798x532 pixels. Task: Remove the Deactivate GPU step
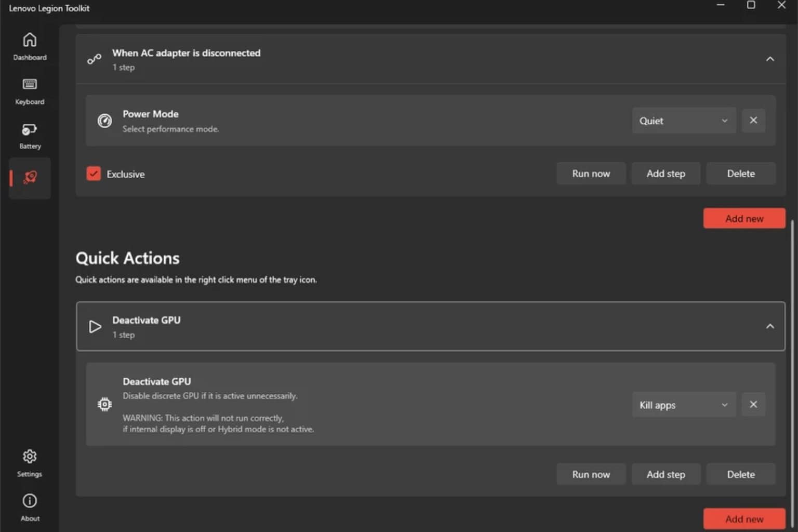[753, 405]
